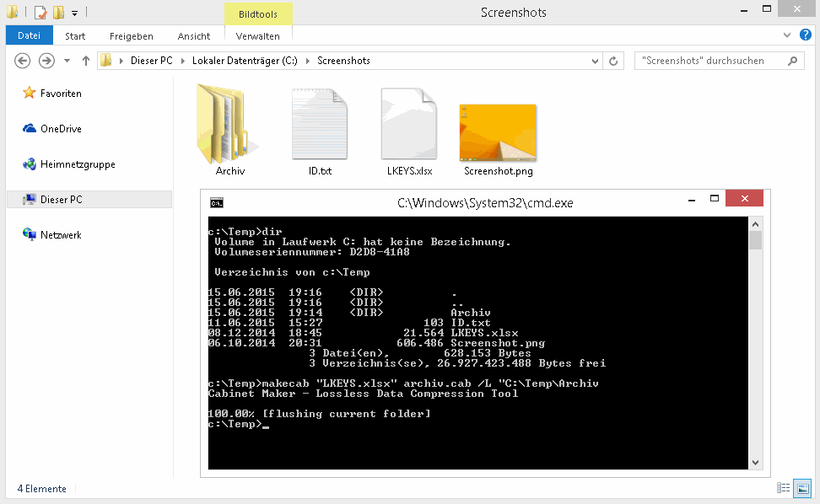
Task: Select Dieser PC in the navigation pane
Action: click(x=61, y=200)
